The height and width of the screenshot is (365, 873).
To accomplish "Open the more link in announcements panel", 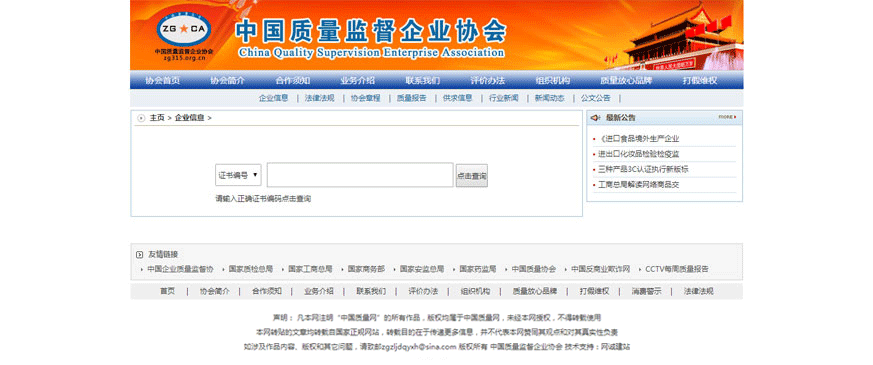I will pyautogui.click(x=727, y=117).
